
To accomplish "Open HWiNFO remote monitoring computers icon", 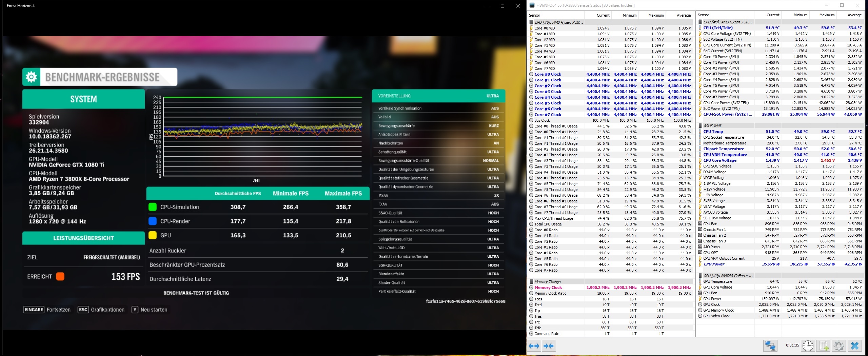I will pyautogui.click(x=770, y=345).
